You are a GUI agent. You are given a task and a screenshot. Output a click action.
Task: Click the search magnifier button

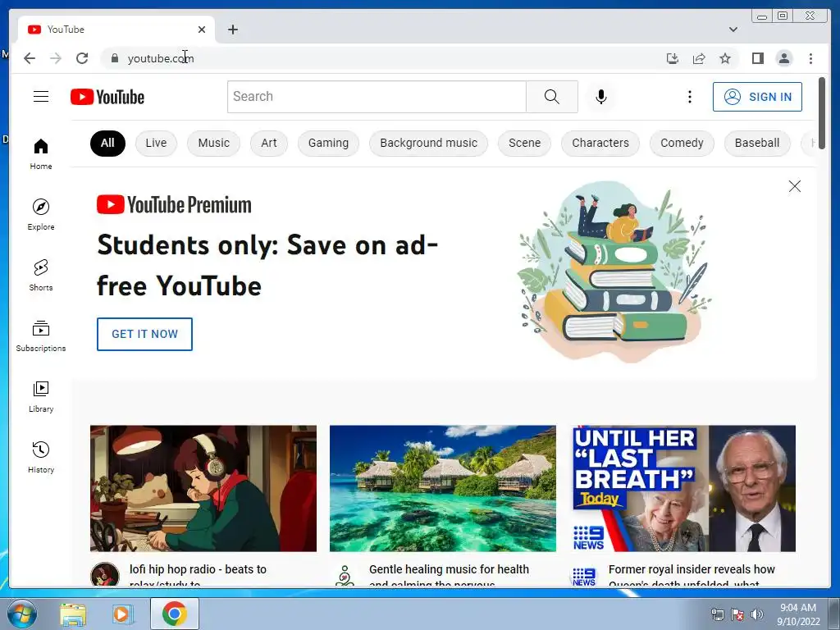tap(552, 97)
